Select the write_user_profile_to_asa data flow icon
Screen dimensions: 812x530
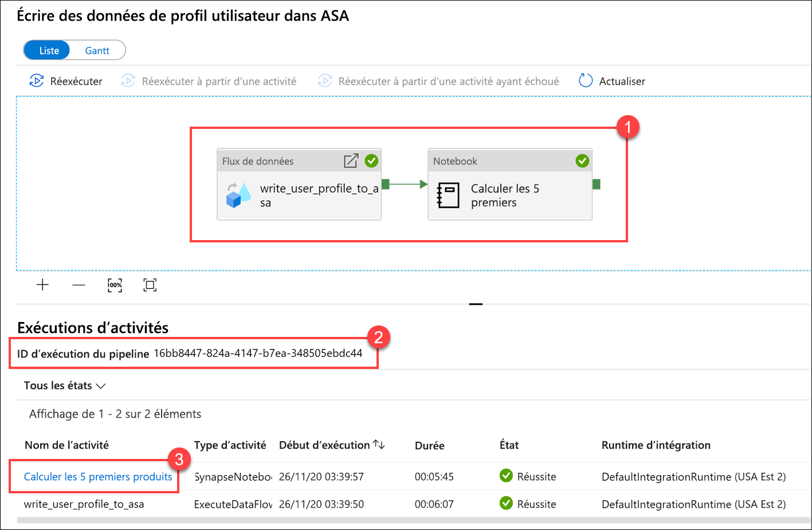click(238, 195)
